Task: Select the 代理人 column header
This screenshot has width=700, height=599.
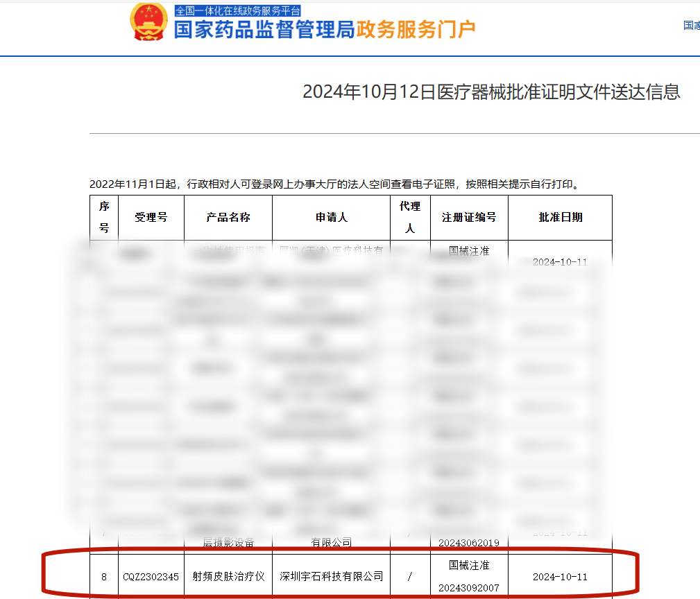Action: (410, 217)
